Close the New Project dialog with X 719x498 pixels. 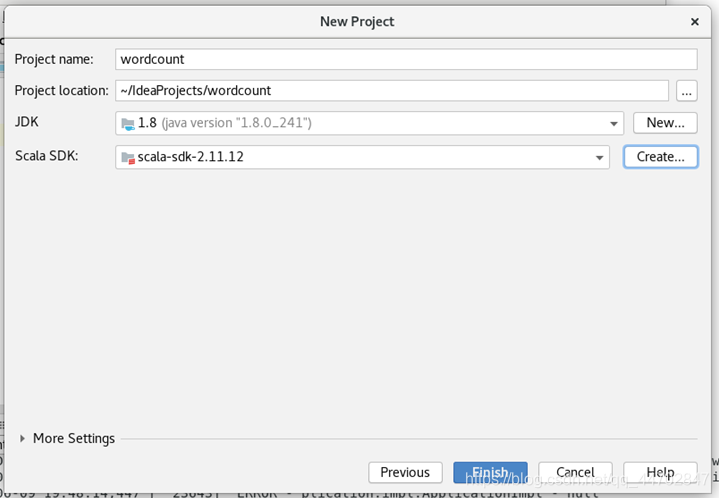tap(695, 22)
